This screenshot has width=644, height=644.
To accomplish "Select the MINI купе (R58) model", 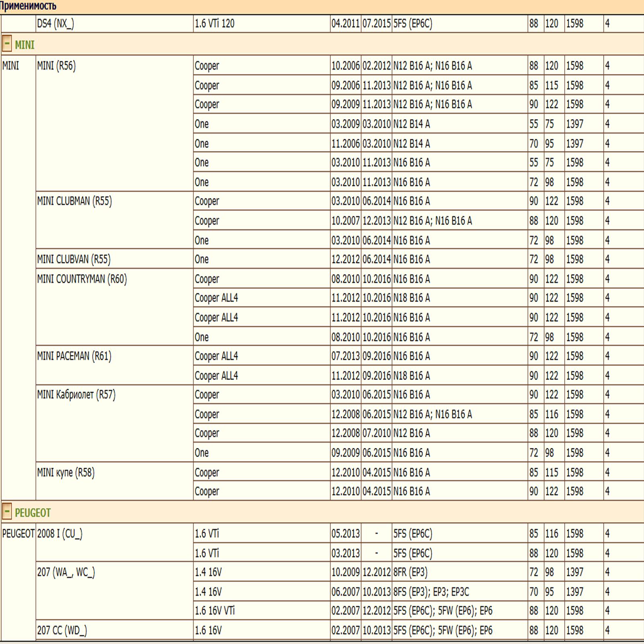I will click(x=66, y=472).
